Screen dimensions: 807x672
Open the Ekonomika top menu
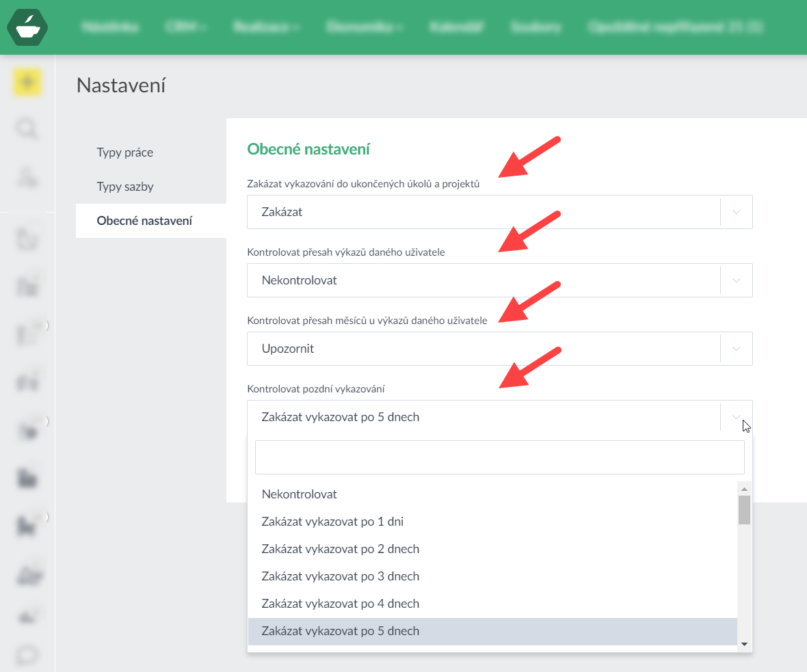click(364, 27)
